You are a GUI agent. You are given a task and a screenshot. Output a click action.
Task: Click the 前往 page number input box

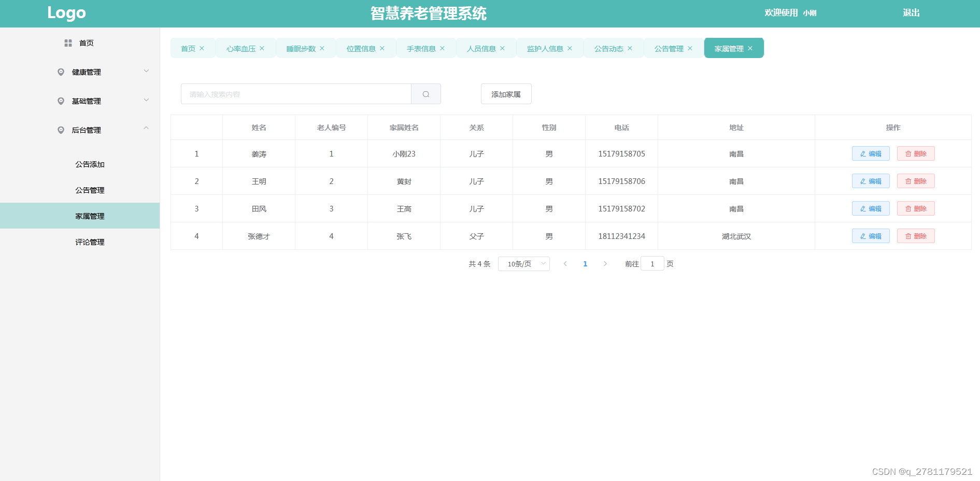[652, 264]
